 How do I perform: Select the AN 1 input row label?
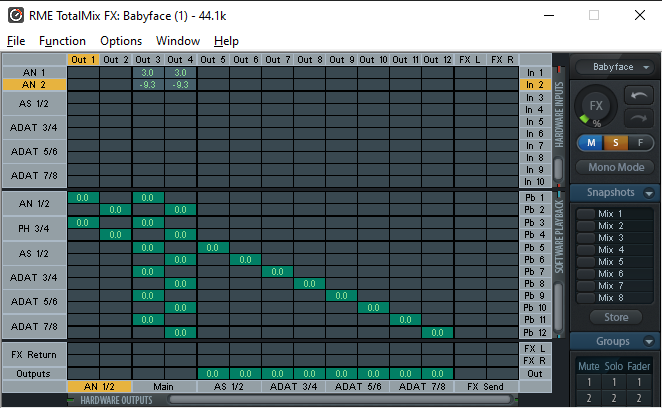pyautogui.click(x=34, y=73)
